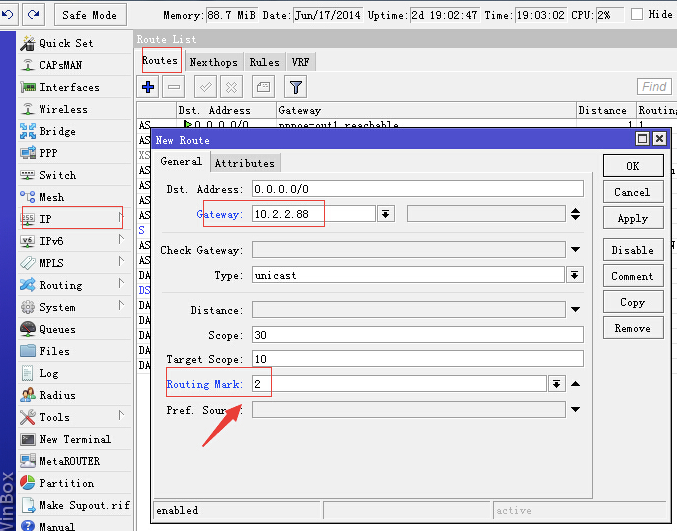Click the Scope field showing 30

click(x=418, y=335)
